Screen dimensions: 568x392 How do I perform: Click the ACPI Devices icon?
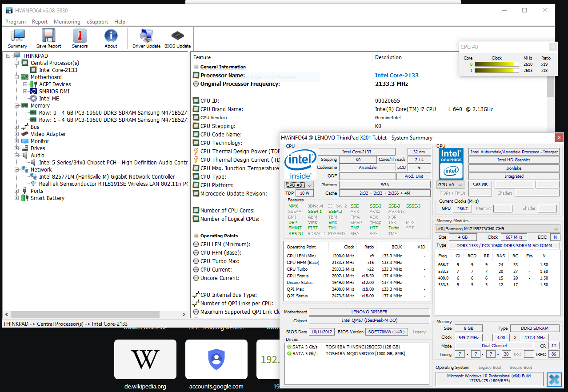33,84
